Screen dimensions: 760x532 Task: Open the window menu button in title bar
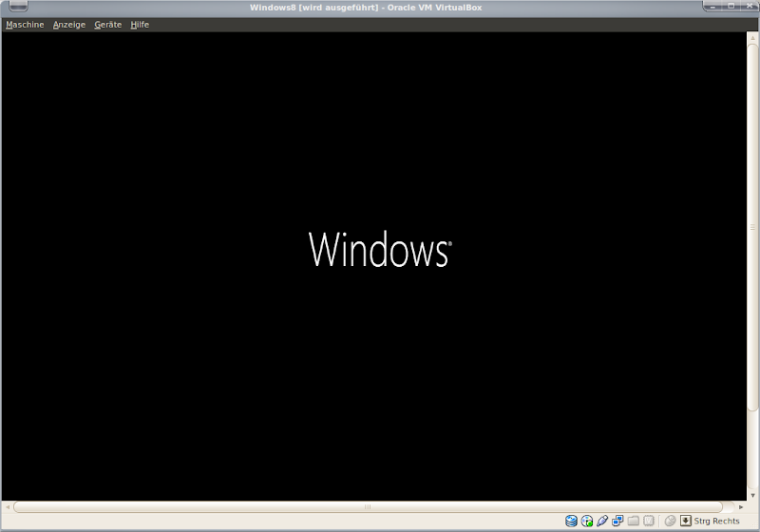18,7
